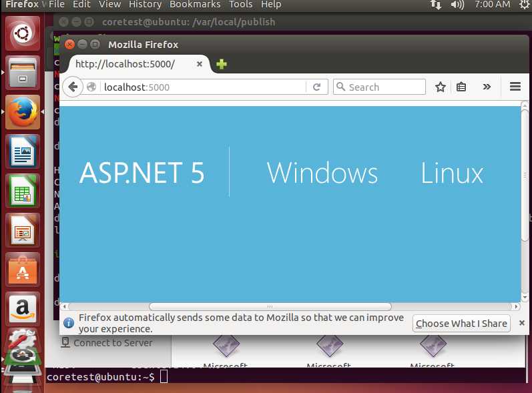Reload the localhost:5000 page
Image resolution: width=532 pixels, height=393 pixels.
click(316, 87)
